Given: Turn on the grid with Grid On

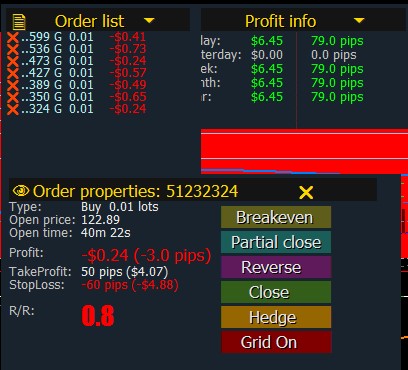Looking at the screenshot, I should (x=276, y=342).
